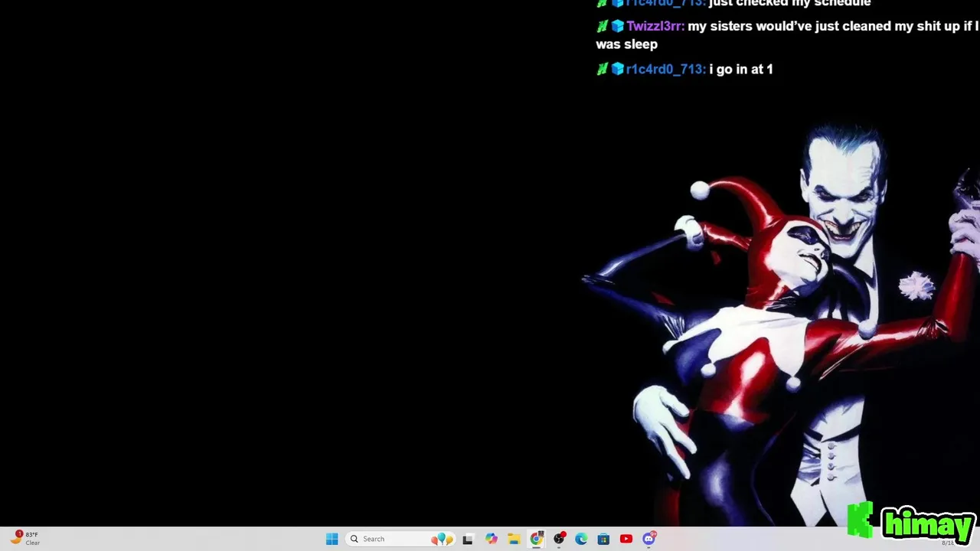Click the username r1c4rd0_713 beside "i go in at 1"
This screenshot has height=551, width=980.
click(x=665, y=69)
